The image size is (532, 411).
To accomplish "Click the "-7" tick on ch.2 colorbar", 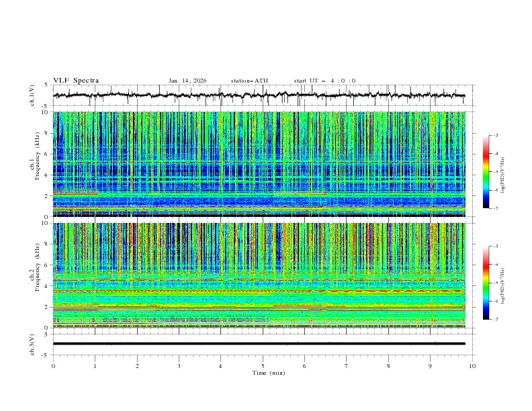I will point(496,320).
